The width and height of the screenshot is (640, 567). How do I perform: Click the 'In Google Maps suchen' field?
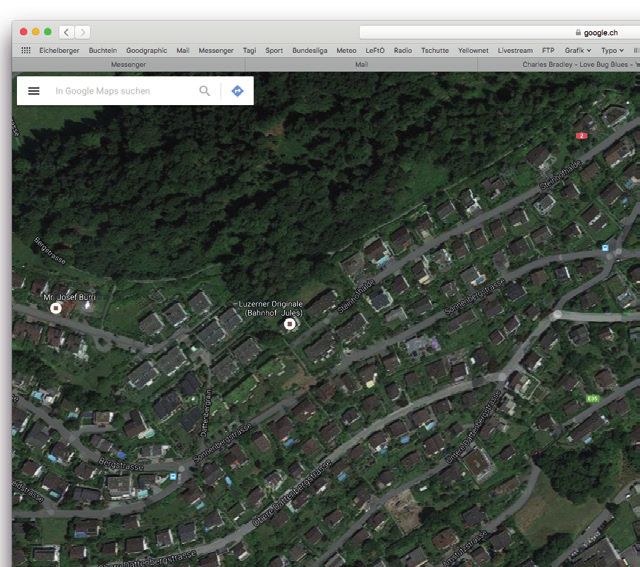coord(120,91)
